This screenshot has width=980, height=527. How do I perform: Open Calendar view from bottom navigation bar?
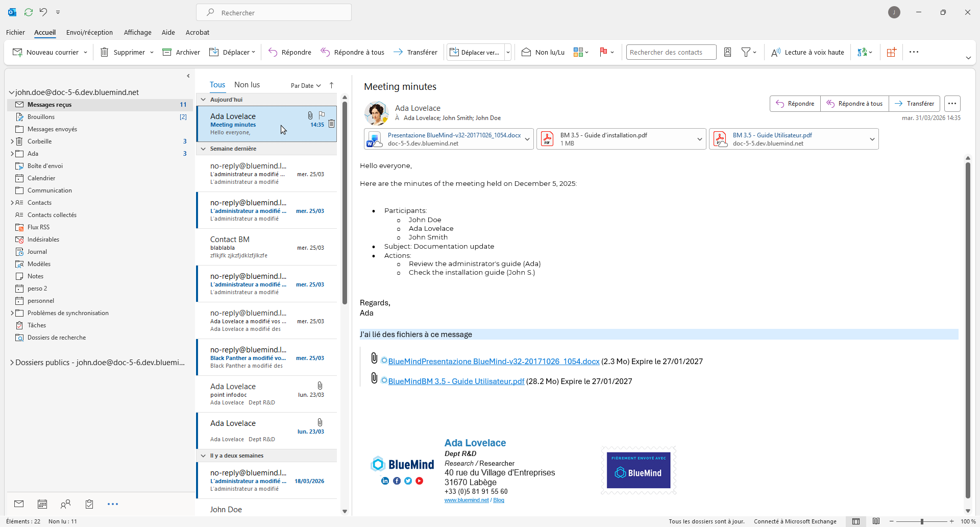42,504
